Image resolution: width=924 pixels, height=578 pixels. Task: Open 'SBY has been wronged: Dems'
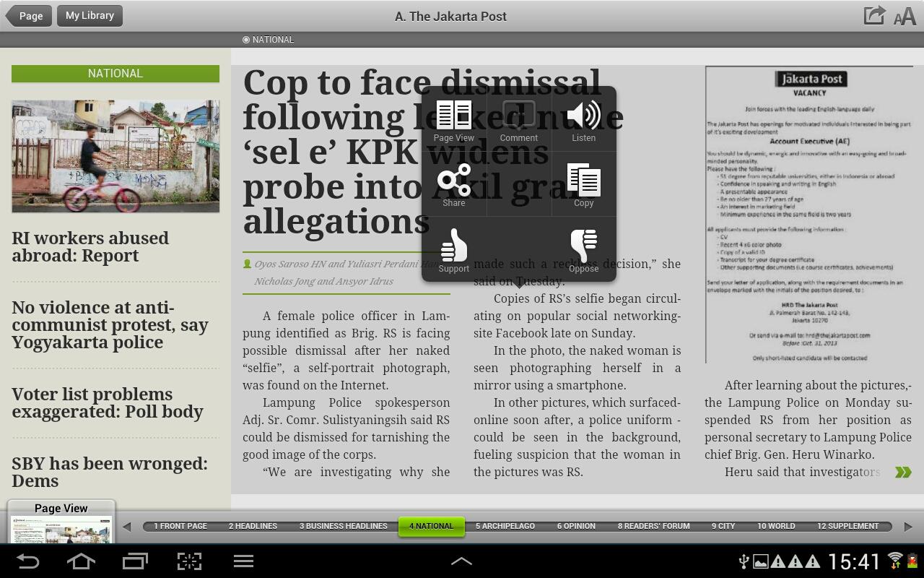(110, 473)
